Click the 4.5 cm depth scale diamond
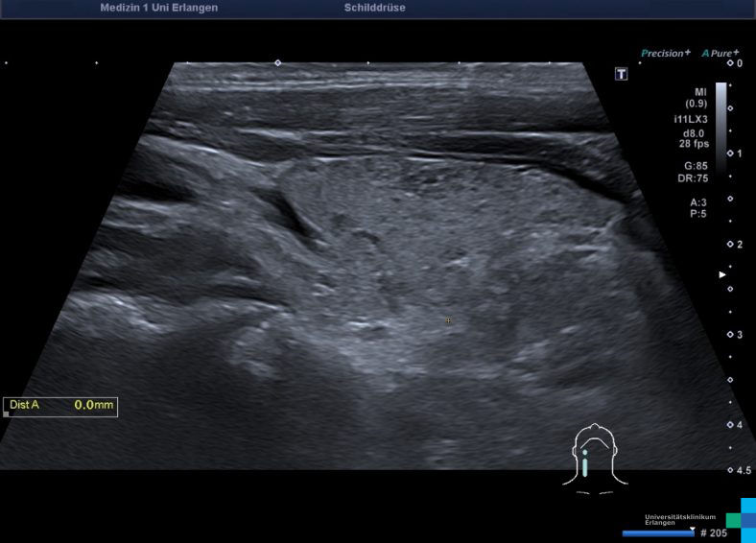The width and height of the screenshot is (756, 543). (730, 470)
